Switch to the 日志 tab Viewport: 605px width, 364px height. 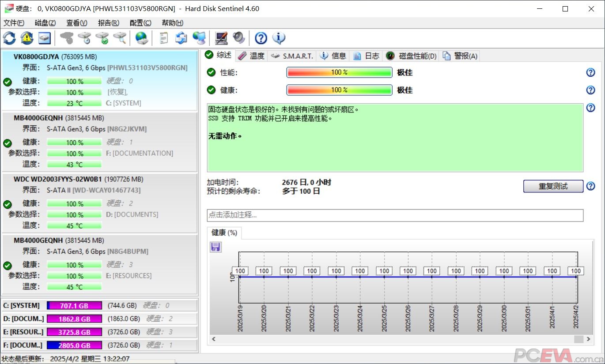tap(367, 56)
